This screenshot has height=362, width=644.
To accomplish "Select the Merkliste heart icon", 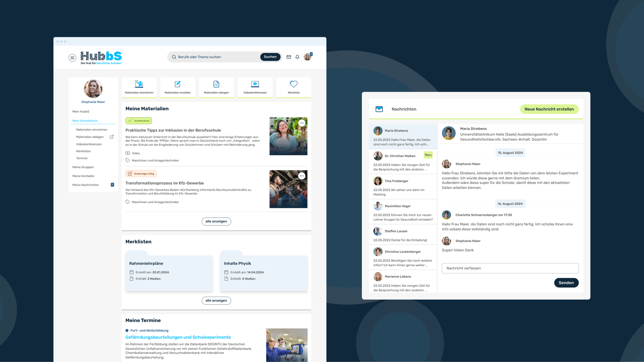I will coord(293,84).
